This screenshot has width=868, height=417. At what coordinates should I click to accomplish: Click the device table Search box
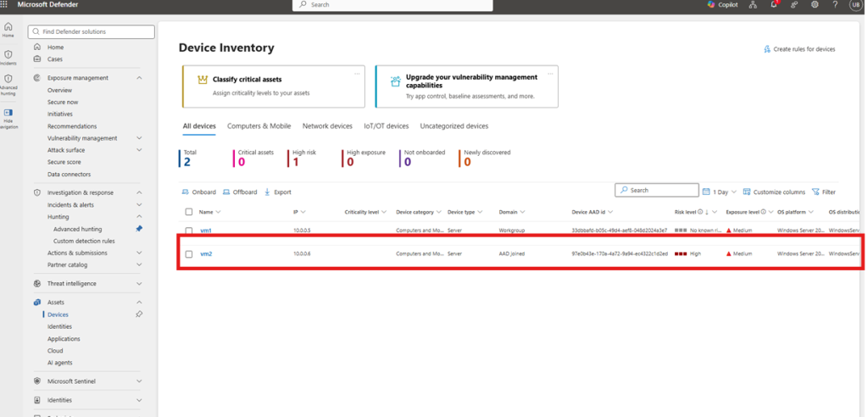coord(657,190)
